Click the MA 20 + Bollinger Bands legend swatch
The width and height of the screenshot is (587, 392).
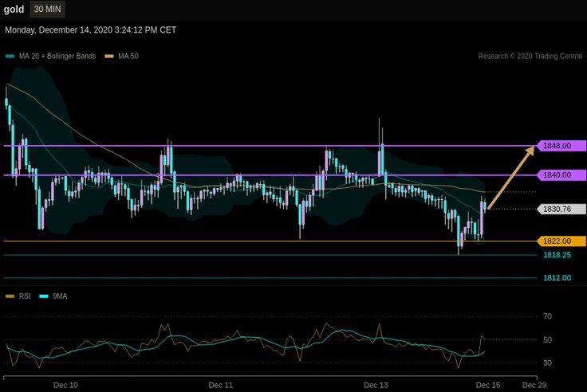10,57
